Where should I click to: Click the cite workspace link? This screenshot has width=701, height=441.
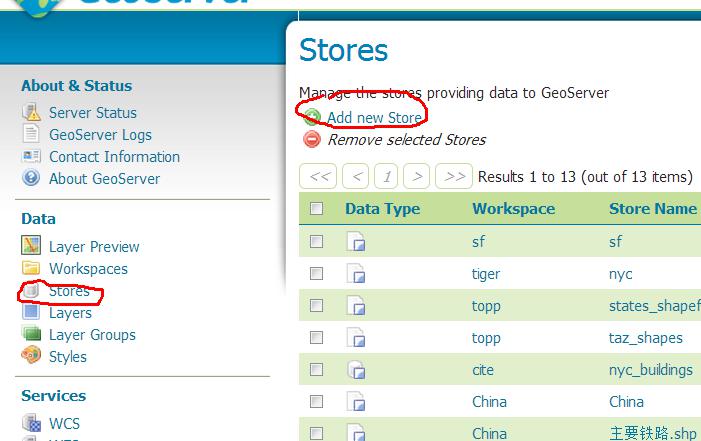483,370
